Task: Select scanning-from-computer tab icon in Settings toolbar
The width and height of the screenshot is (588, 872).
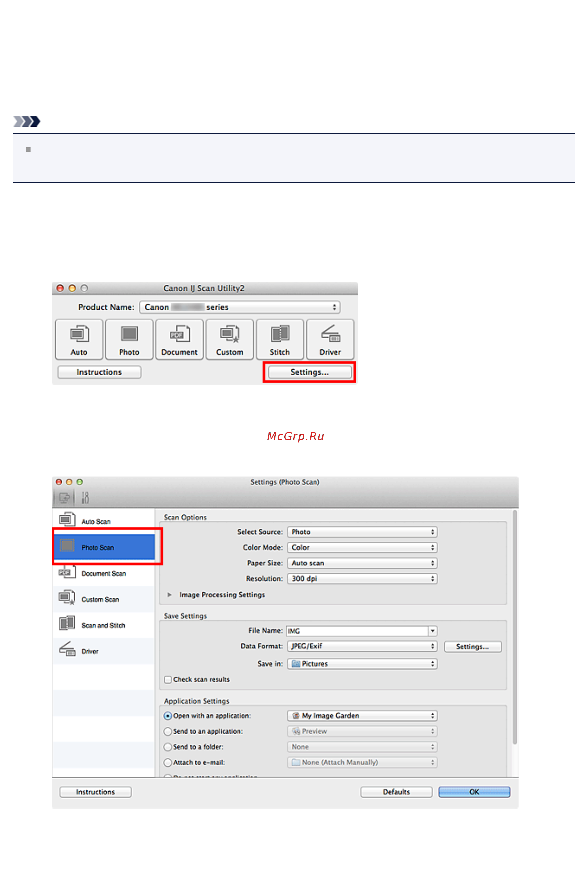Action: click(x=65, y=498)
